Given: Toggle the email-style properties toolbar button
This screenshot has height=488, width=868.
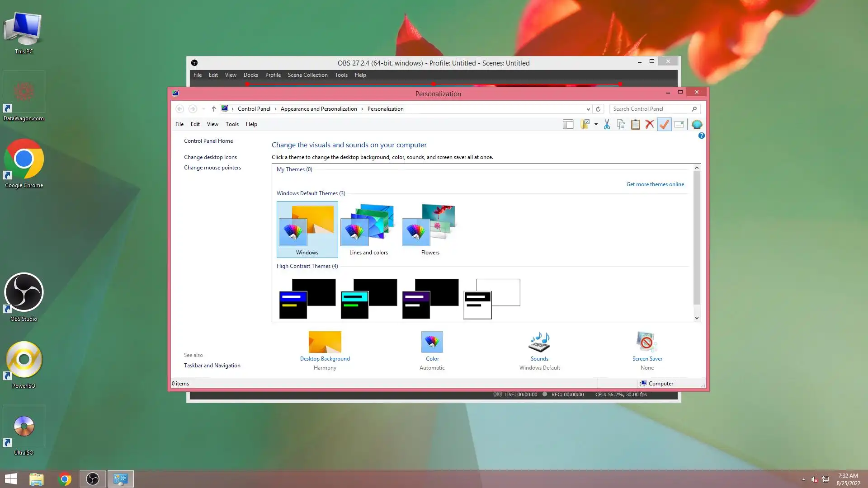Looking at the screenshot, I should [x=679, y=124].
